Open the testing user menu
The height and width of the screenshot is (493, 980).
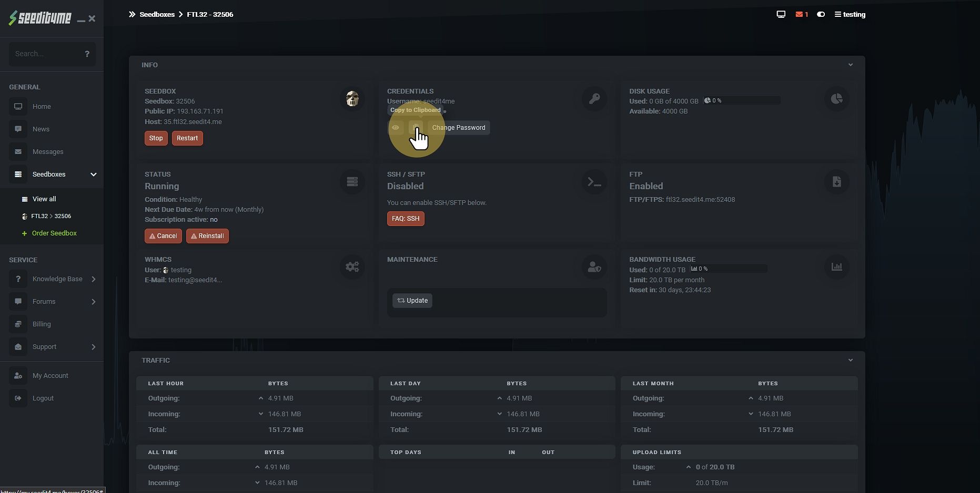(850, 14)
